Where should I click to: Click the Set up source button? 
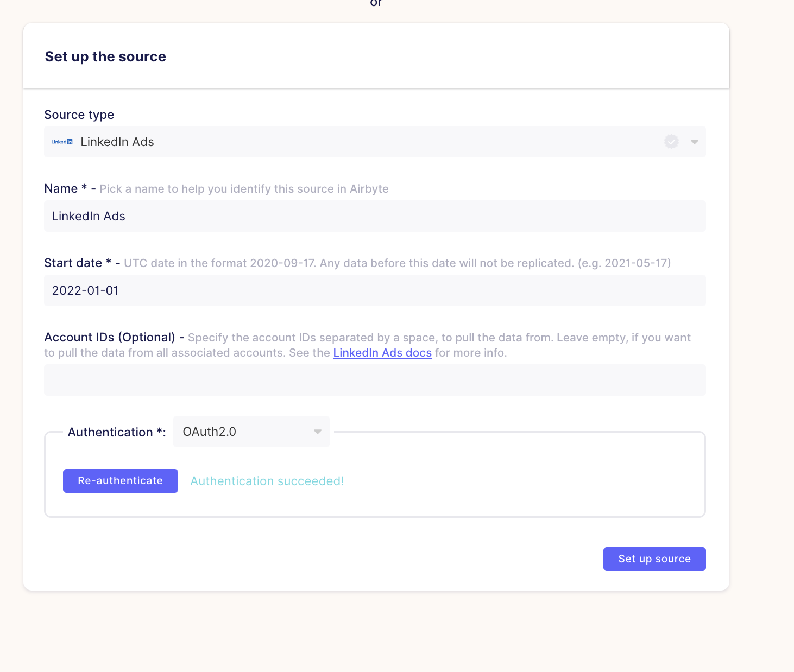tap(654, 559)
